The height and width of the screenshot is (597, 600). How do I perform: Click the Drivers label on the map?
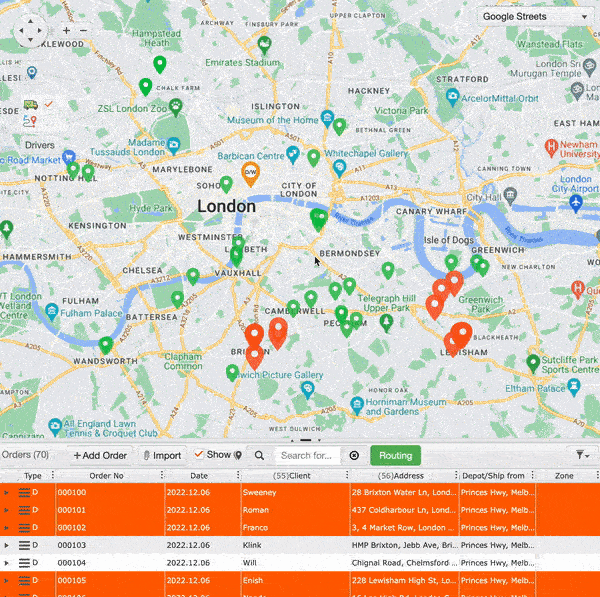pos(40,145)
